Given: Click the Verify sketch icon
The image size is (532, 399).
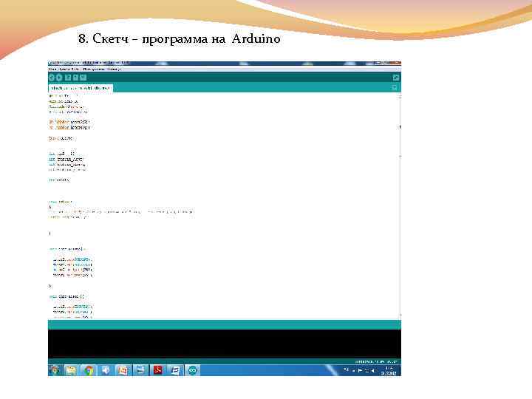Looking at the screenshot, I should [52, 78].
